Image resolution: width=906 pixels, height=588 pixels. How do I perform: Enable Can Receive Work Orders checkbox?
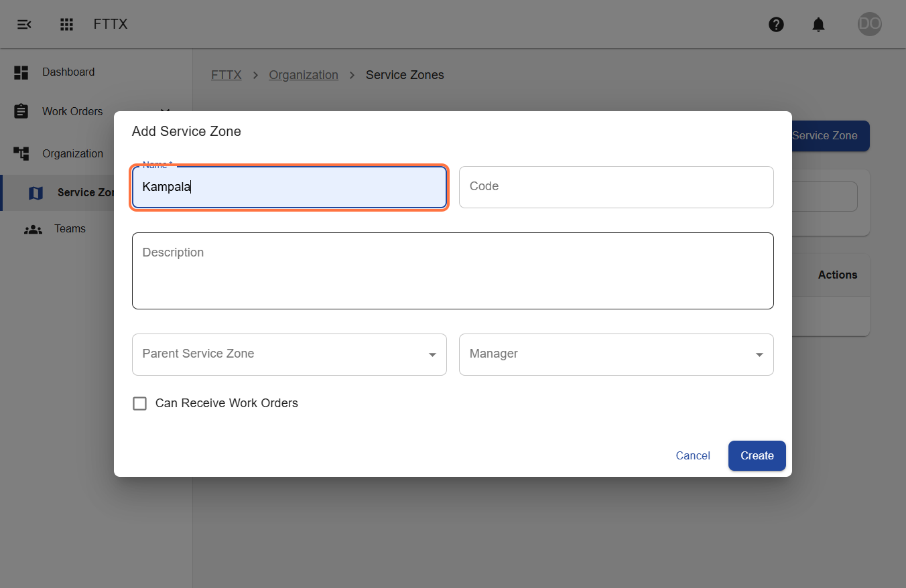click(x=139, y=403)
